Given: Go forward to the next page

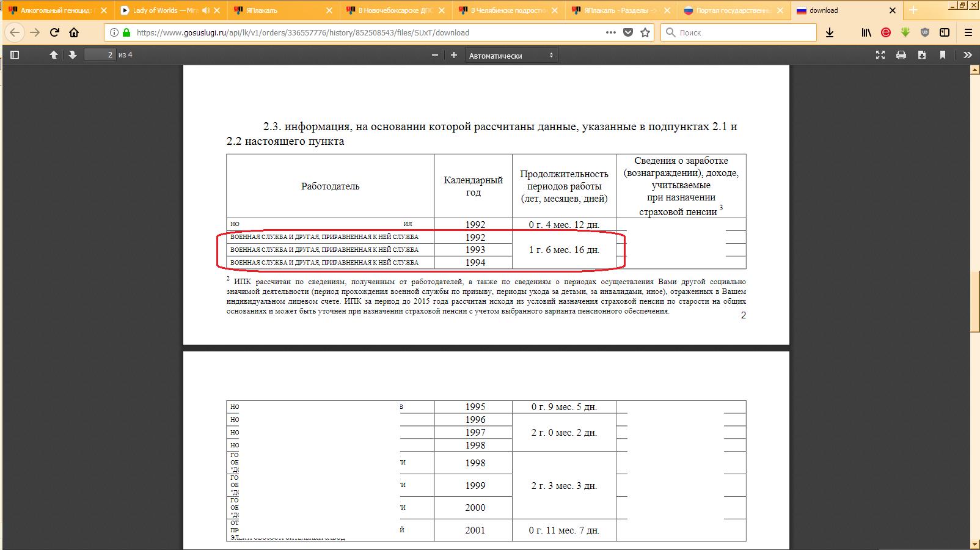Looking at the screenshot, I should click(34, 32).
